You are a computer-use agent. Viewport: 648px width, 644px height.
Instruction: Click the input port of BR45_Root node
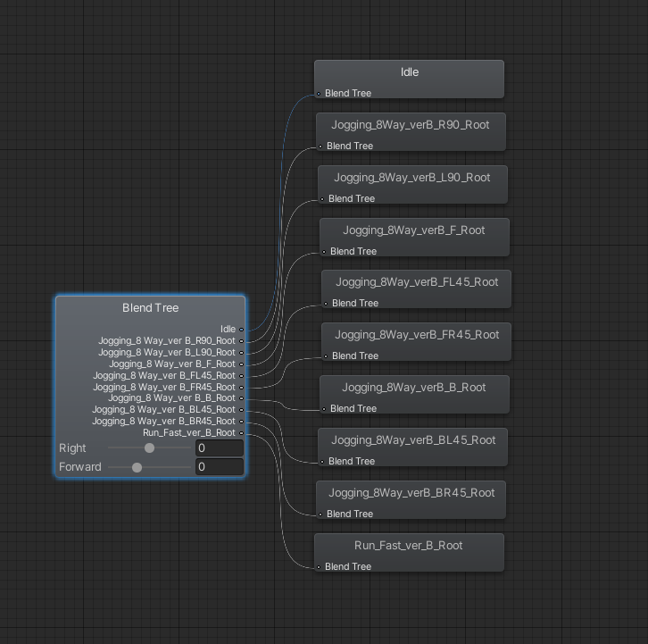(320, 514)
